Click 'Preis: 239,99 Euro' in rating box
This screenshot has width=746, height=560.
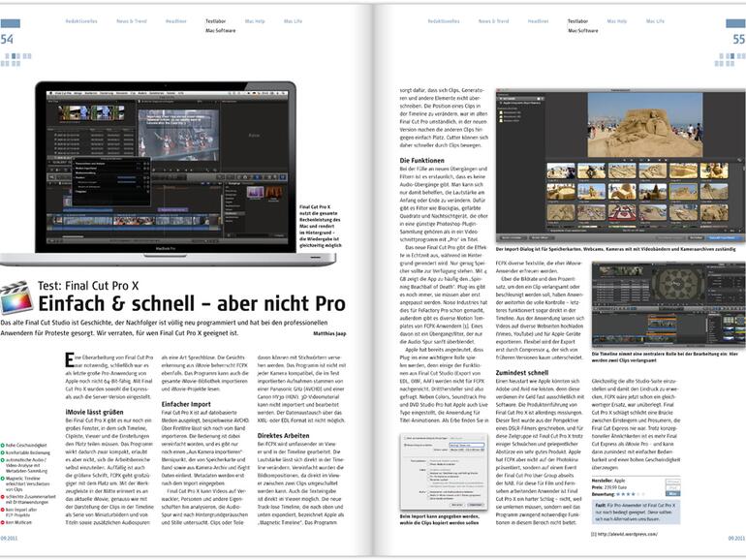click(610, 487)
